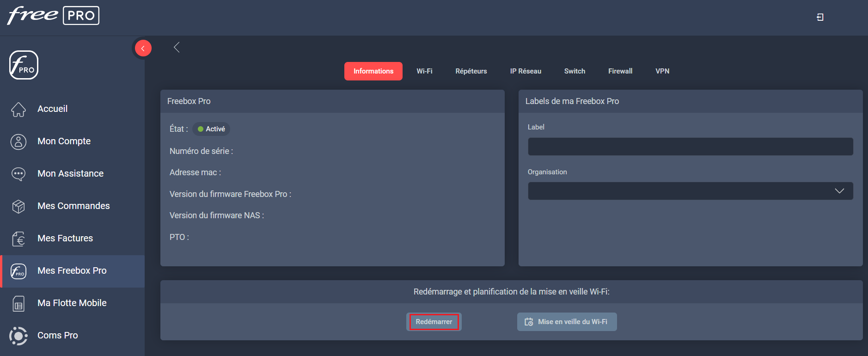Click the Mes Commandes box icon
The height and width of the screenshot is (356, 868).
18,206
